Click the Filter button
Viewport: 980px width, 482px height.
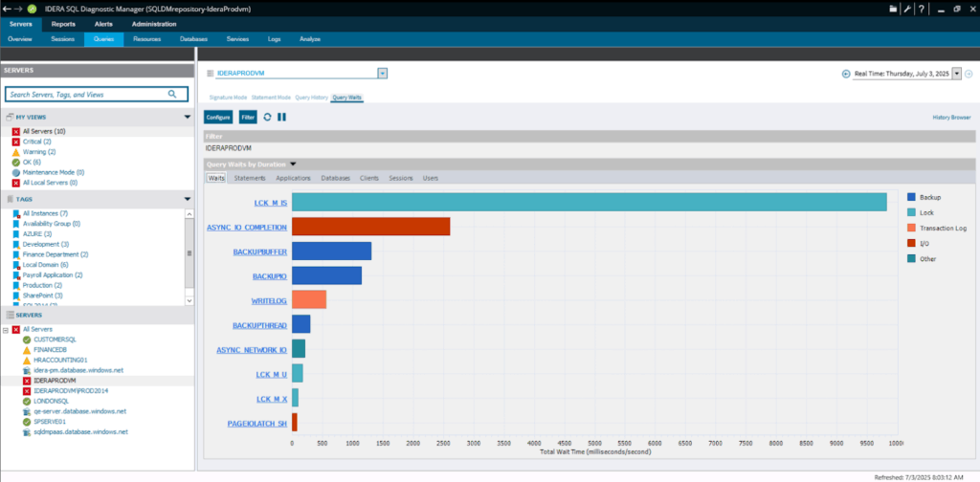(x=248, y=117)
